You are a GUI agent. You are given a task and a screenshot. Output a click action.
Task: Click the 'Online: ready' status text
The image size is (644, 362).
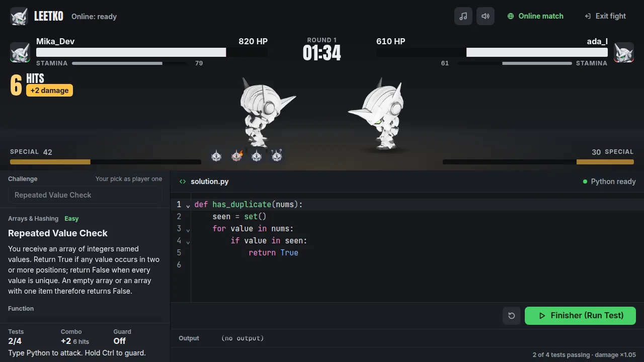coord(94,17)
